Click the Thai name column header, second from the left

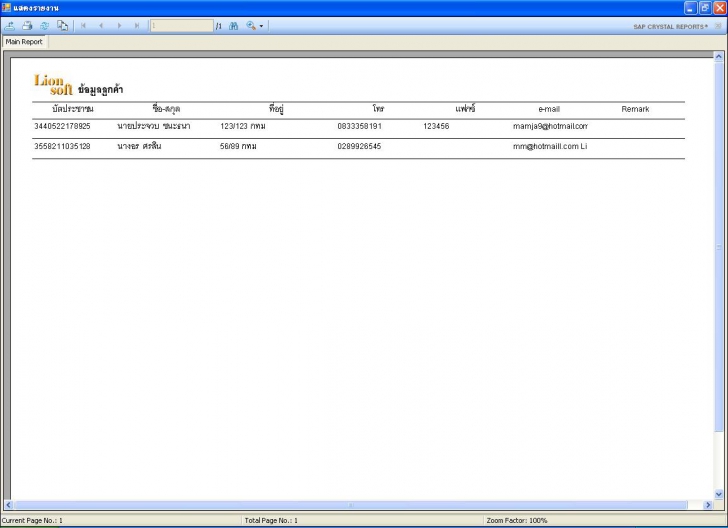pos(166,109)
